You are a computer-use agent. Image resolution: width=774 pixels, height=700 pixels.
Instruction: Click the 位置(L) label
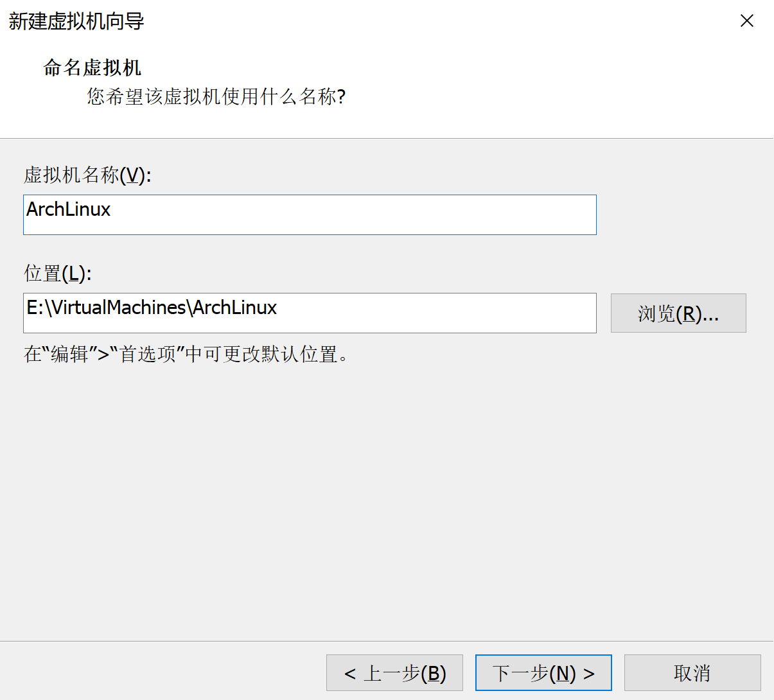pos(57,274)
